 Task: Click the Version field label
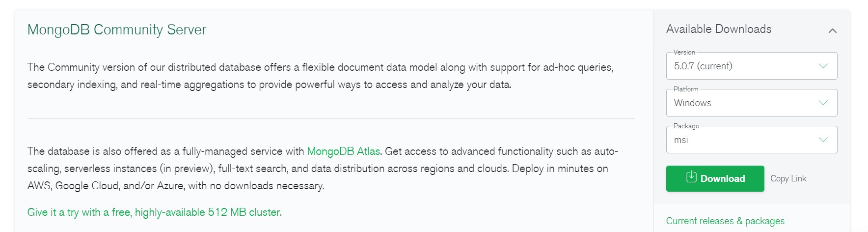point(684,52)
